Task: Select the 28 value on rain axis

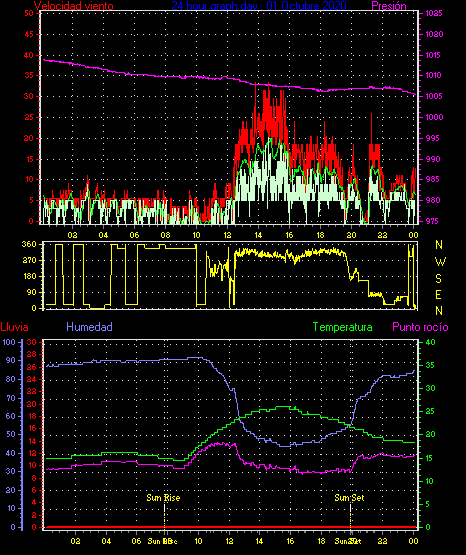Action: click(31, 354)
